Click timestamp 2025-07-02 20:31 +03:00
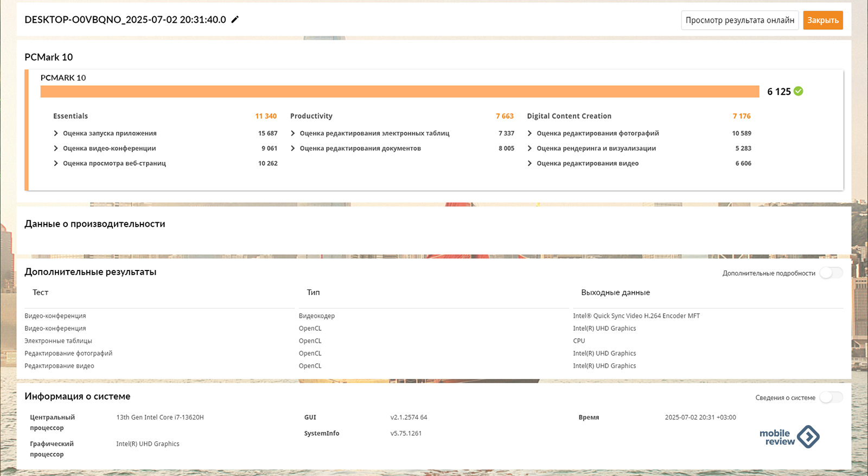868x476 pixels. pyautogui.click(x=700, y=417)
